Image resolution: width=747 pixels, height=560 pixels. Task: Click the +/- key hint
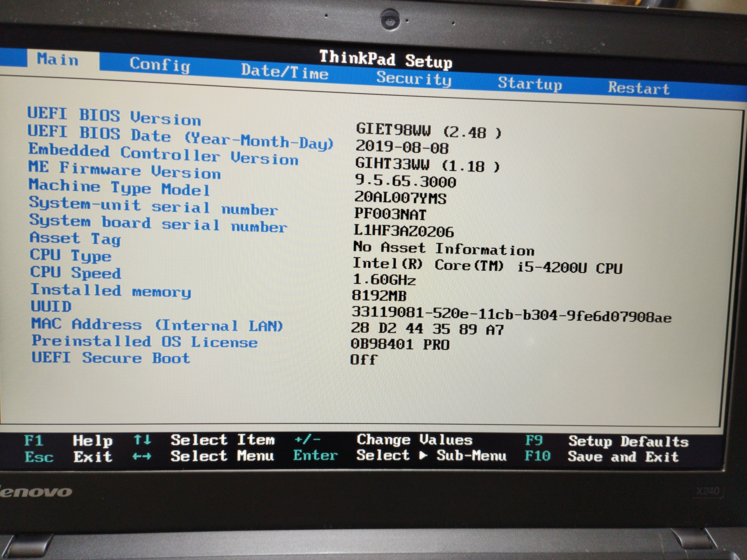pos(307,439)
